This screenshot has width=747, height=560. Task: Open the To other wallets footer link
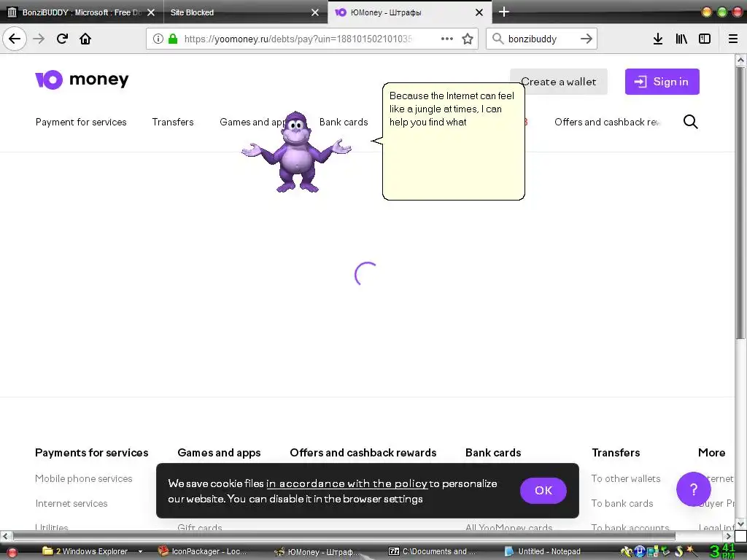(626, 478)
